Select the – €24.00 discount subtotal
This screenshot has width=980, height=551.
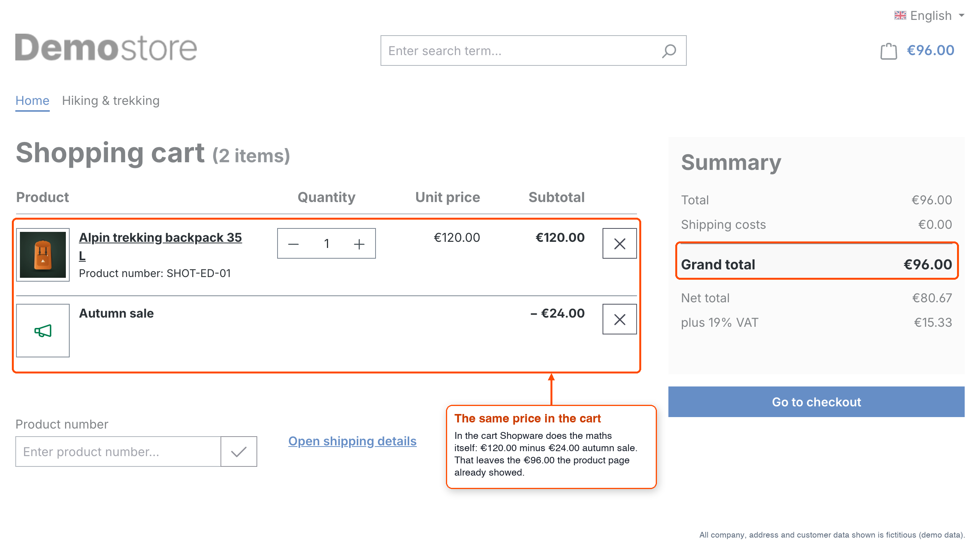click(557, 313)
